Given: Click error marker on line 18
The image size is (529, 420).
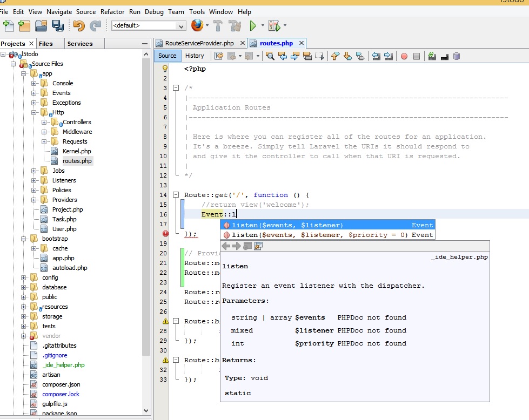Looking at the screenshot, I should (x=165, y=233).
